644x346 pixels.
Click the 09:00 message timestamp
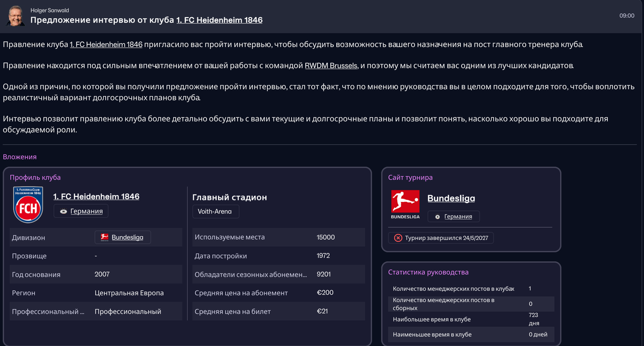pos(627,16)
